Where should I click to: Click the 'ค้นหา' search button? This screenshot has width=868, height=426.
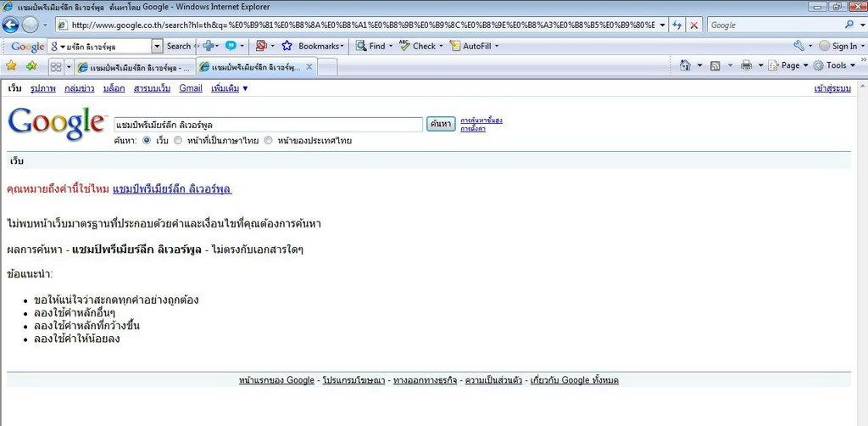point(441,124)
